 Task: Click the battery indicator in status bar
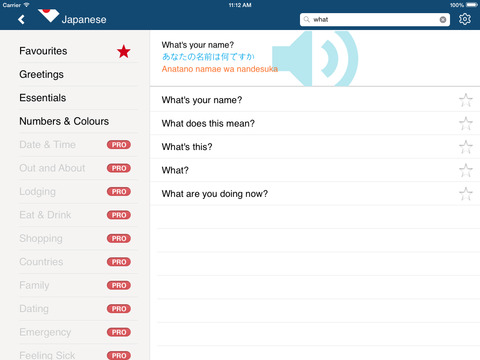[472, 5]
